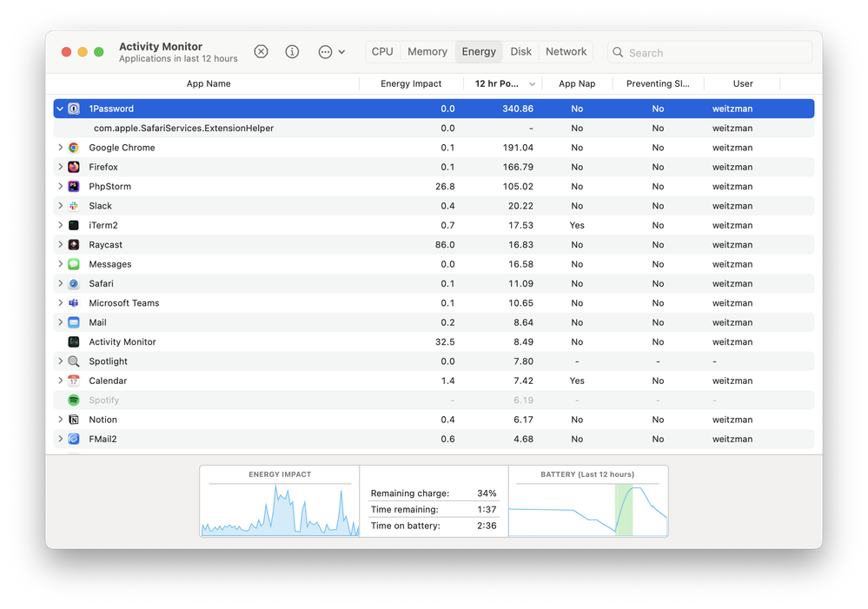The width and height of the screenshot is (868, 609).
Task: Click the Firefox app icon
Action: [x=74, y=167]
